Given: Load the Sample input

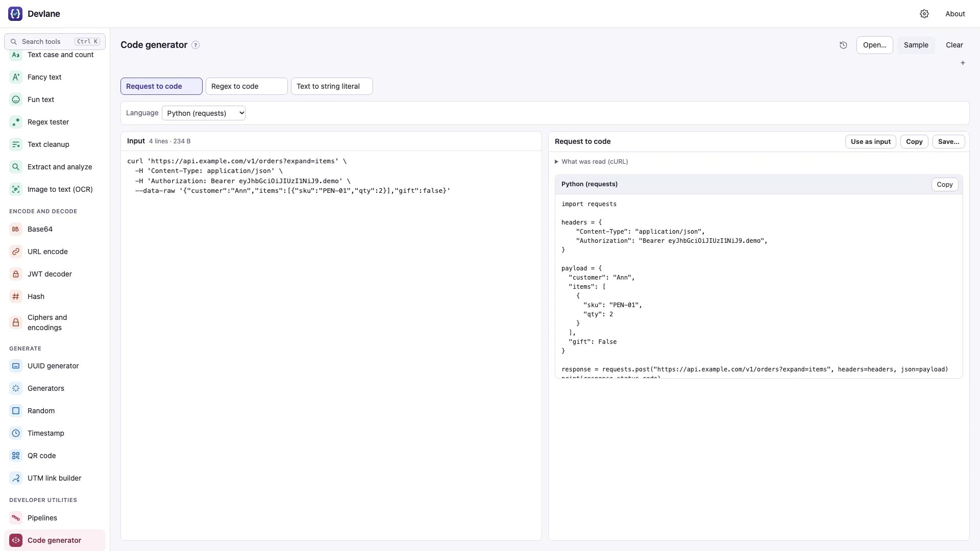Looking at the screenshot, I should [916, 45].
